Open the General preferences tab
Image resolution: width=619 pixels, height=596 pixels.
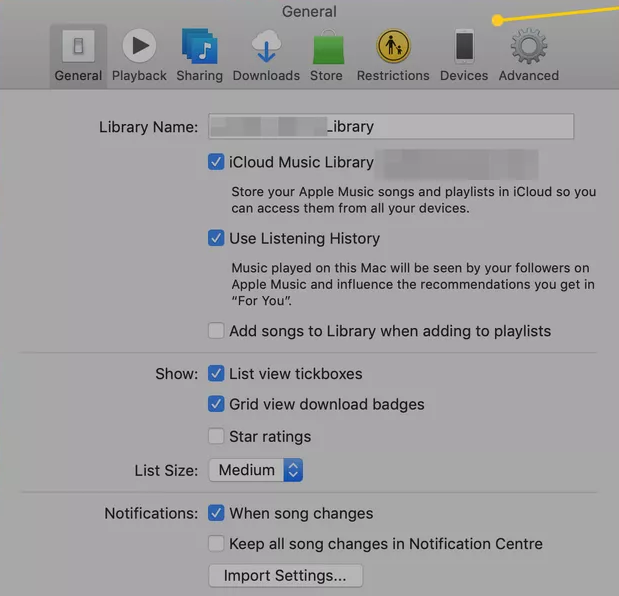tap(78, 56)
